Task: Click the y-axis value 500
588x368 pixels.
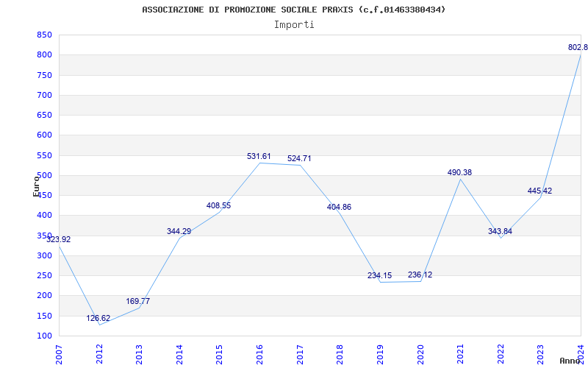Action: (x=44, y=175)
